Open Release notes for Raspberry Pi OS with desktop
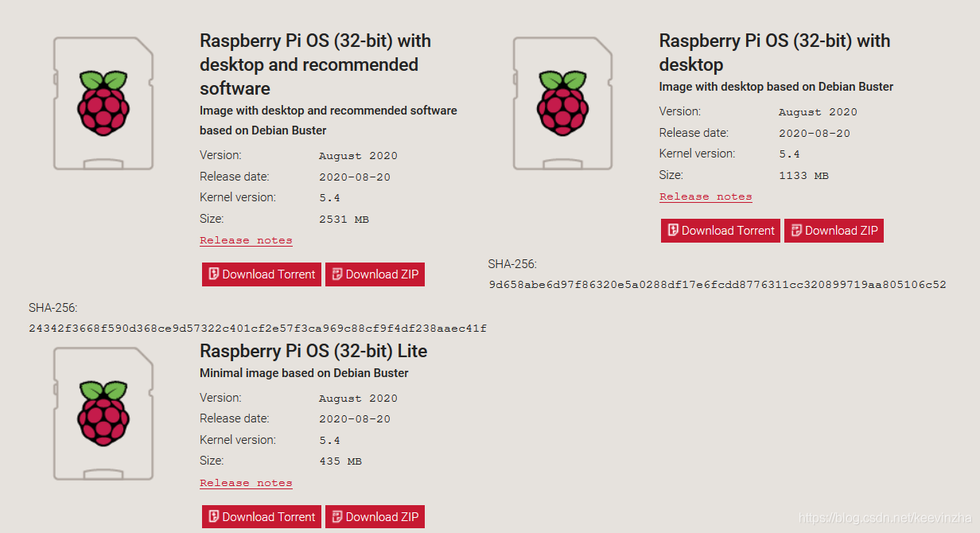This screenshot has width=980, height=533. [x=706, y=196]
